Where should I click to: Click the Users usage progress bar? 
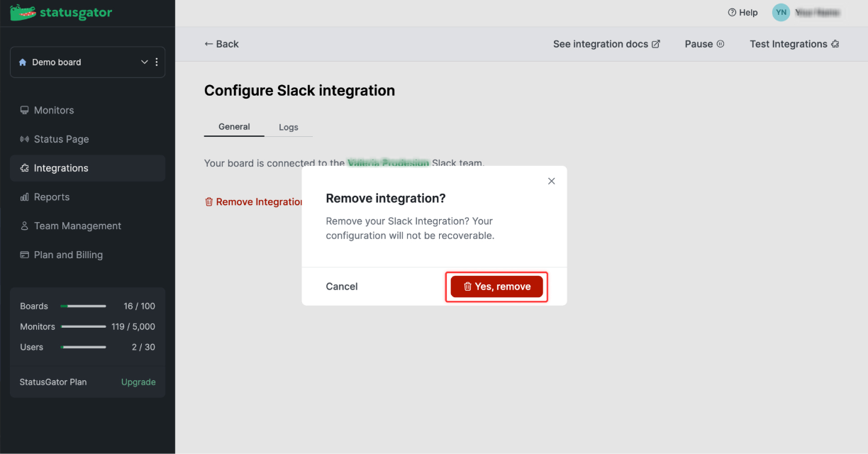pyautogui.click(x=84, y=348)
